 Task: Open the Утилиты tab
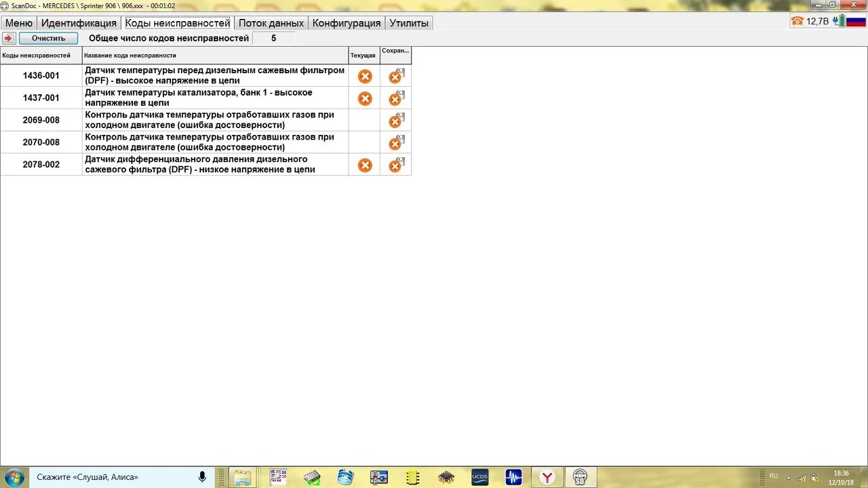click(x=409, y=23)
